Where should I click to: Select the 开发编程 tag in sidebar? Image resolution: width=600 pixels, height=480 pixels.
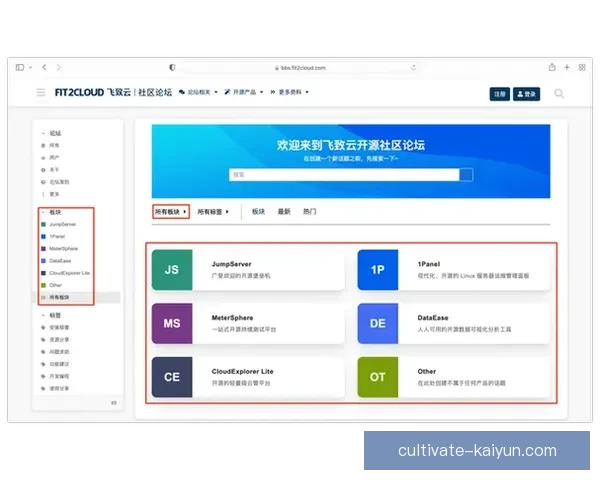pyautogui.click(x=59, y=376)
